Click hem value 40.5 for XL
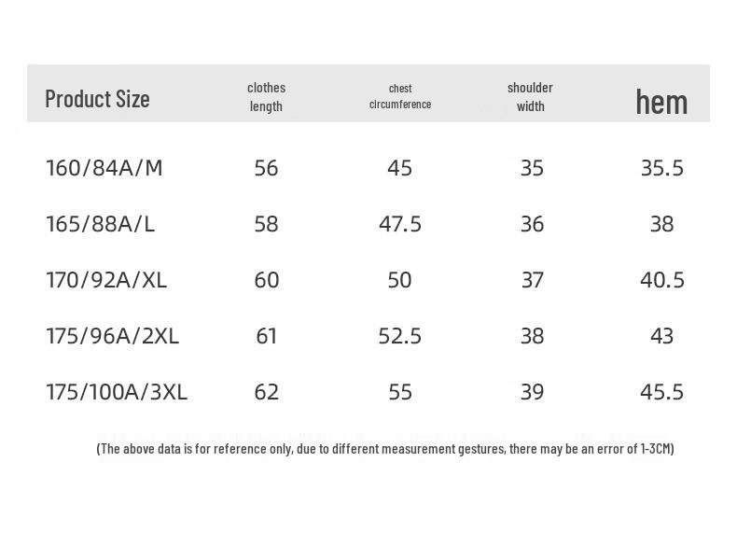Viewport: 737px width, 560px height. (x=661, y=280)
